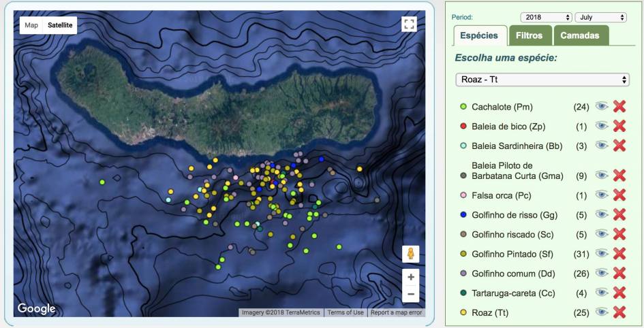Click blue Golfinho de risso legend dot

pyautogui.click(x=463, y=214)
